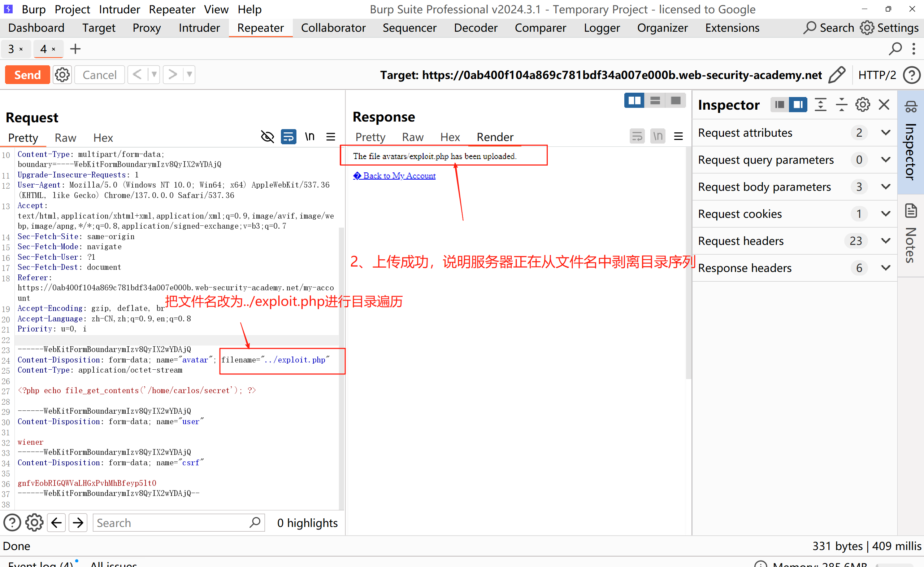Open the Decoder tab
Screen dimensions: 924x567
[x=476, y=28]
